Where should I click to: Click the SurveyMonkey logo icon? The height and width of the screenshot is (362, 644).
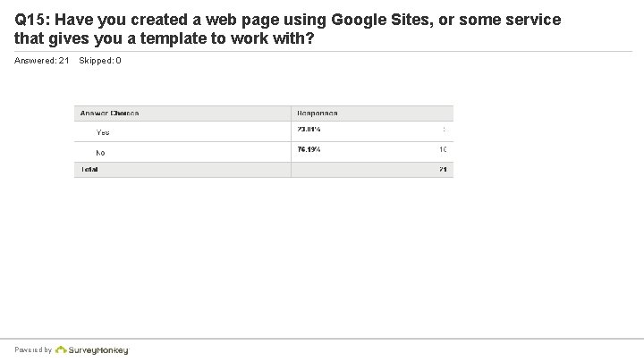click(x=61, y=349)
